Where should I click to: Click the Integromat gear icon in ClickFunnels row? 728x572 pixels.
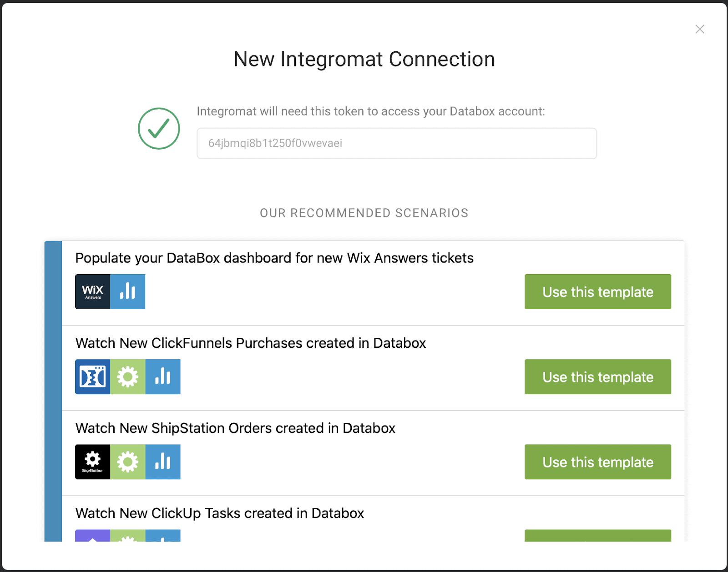point(128,376)
